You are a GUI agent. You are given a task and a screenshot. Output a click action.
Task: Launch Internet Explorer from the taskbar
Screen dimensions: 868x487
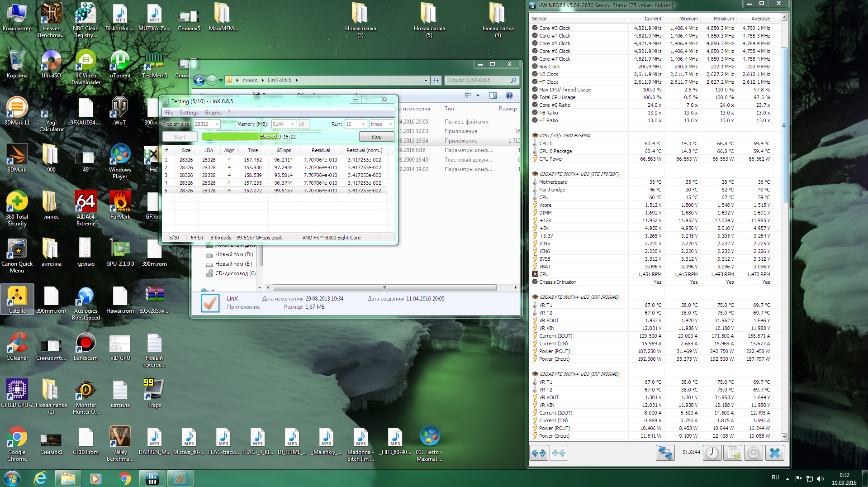click(x=41, y=478)
